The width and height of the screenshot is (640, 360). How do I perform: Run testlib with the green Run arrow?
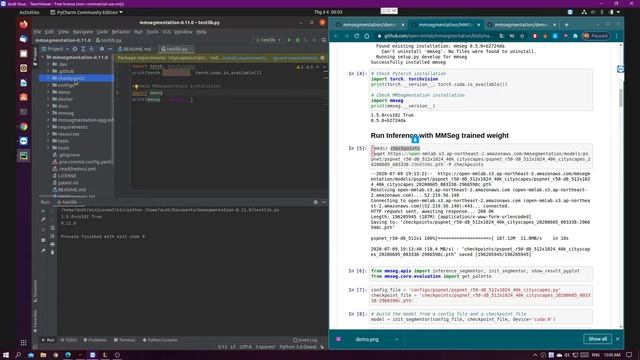[x=289, y=40]
